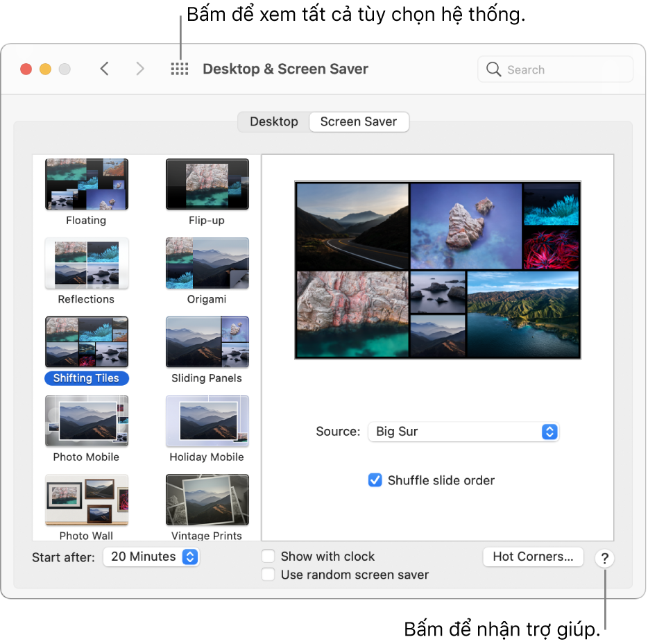Screen dimensions: 648x644
Task: Go forward with the right chevron
Action: coord(140,69)
